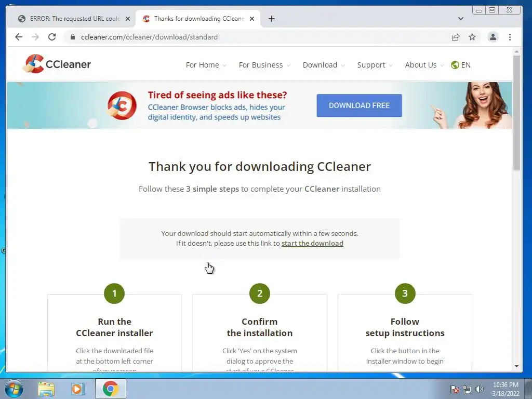Bookmark this page with the star icon

472,37
